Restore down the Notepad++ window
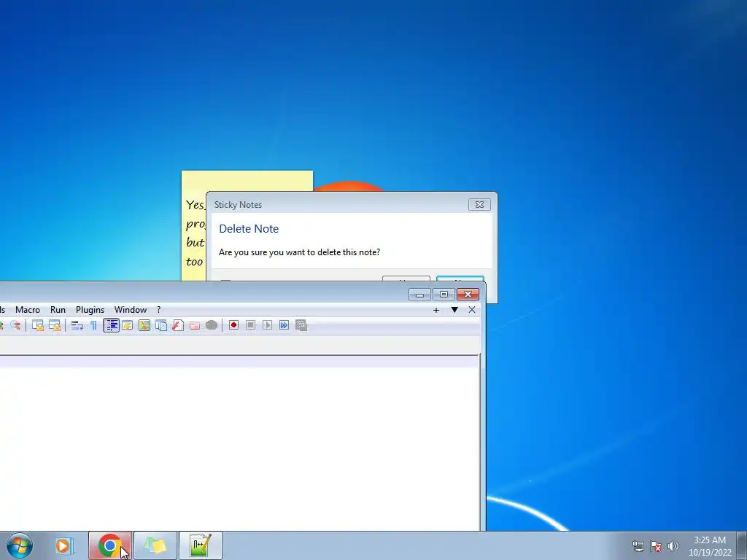Viewport: 747px width, 560px height. (x=444, y=295)
